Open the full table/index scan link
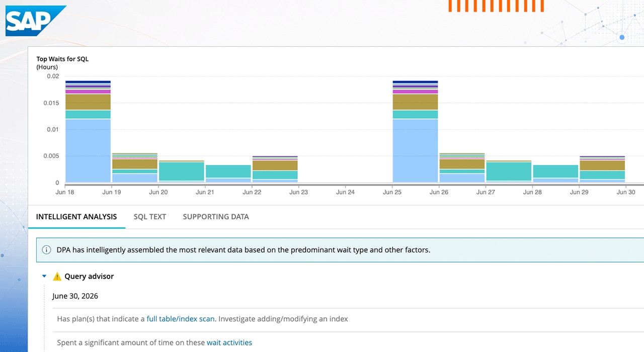 (181, 319)
